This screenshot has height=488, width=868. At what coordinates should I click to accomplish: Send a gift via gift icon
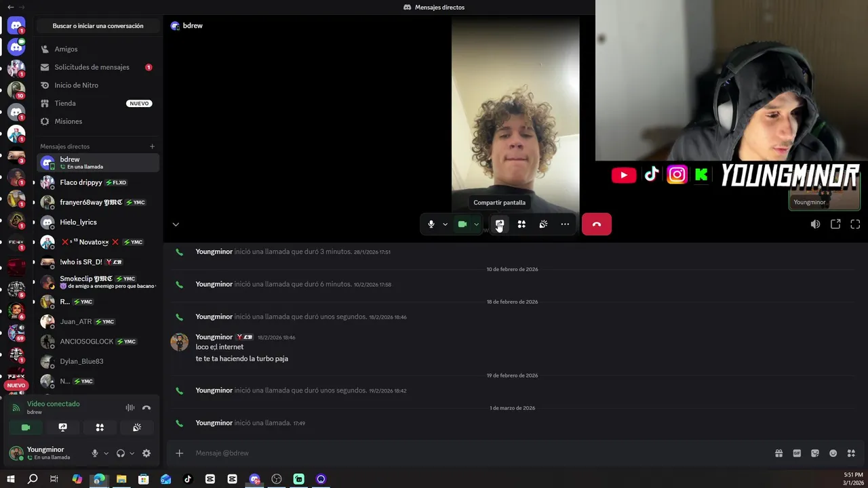tap(778, 453)
